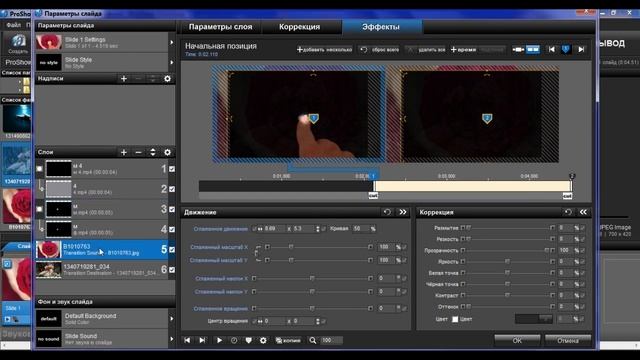
Task: Click the zoom value 100 field
Action: click(x=331, y=340)
